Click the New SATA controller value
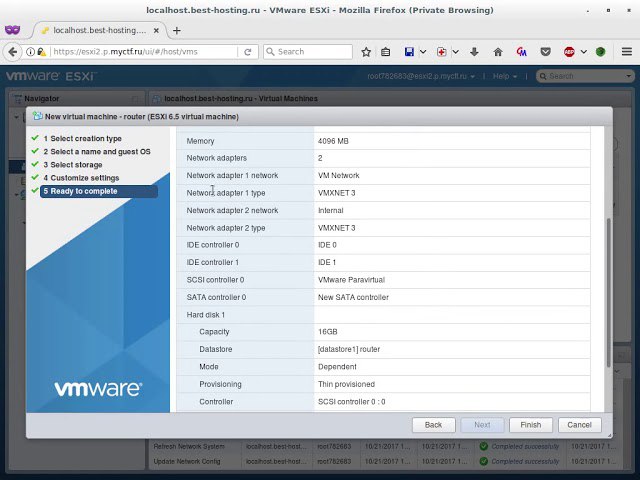 click(x=353, y=298)
